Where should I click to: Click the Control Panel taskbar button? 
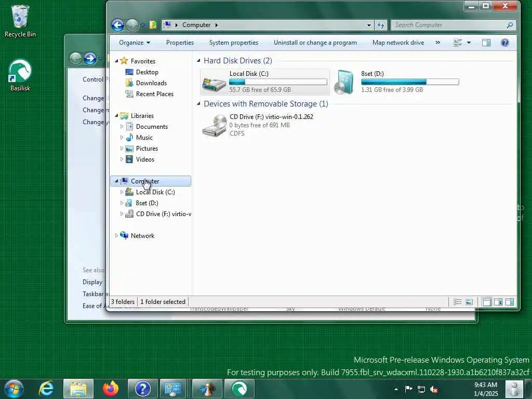tap(172, 389)
